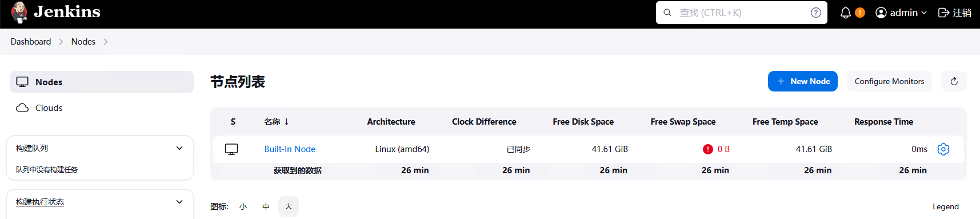Click the Built-In Node computer status icon
Image resolution: width=980 pixels, height=219 pixels.
(231, 149)
